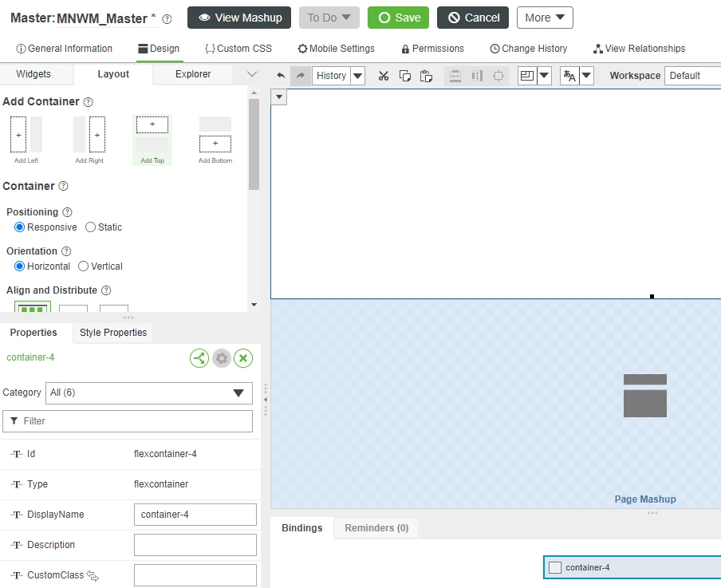Click the Layout panel scrollbar thumb

tap(254, 144)
